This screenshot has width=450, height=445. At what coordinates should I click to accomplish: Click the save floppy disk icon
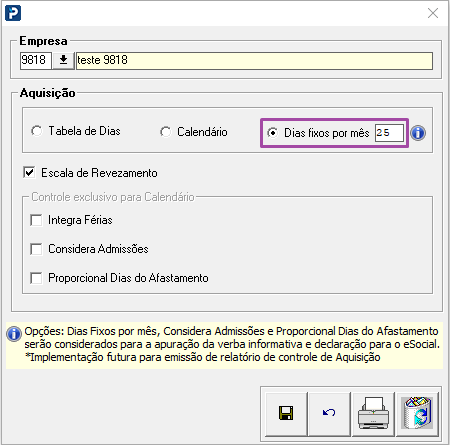[x=286, y=413]
